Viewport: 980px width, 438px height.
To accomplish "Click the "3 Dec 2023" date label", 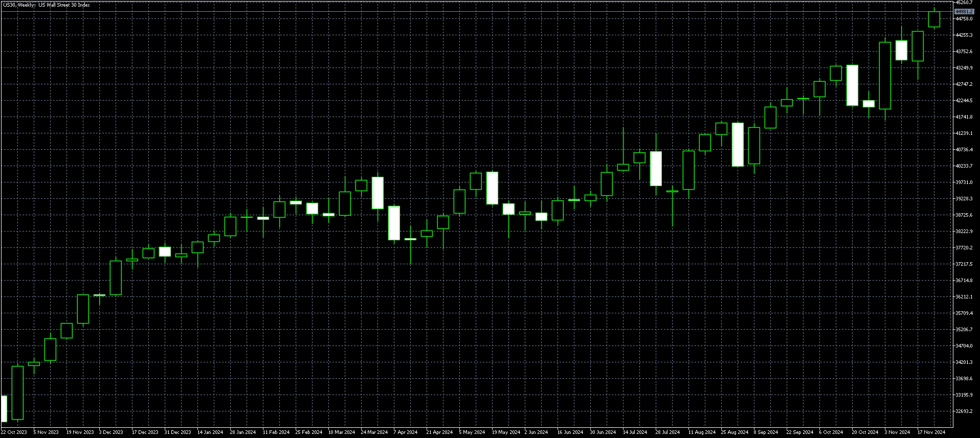I will [111, 432].
